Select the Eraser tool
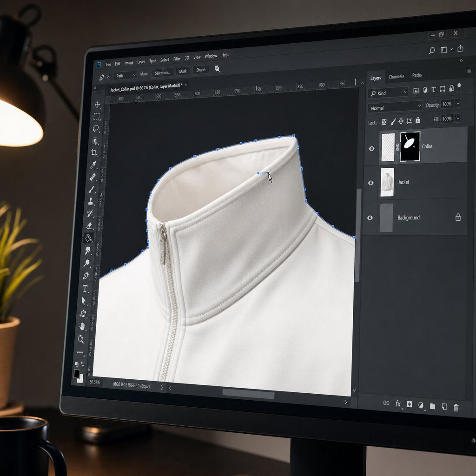This screenshot has width=476, height=476. 89,226
